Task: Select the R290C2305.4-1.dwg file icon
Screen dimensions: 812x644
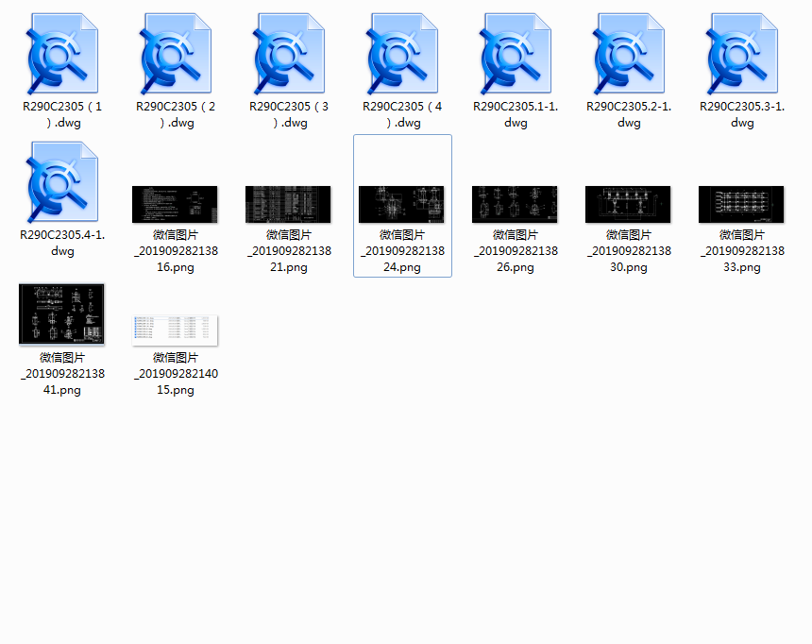Action: (62, 182)
